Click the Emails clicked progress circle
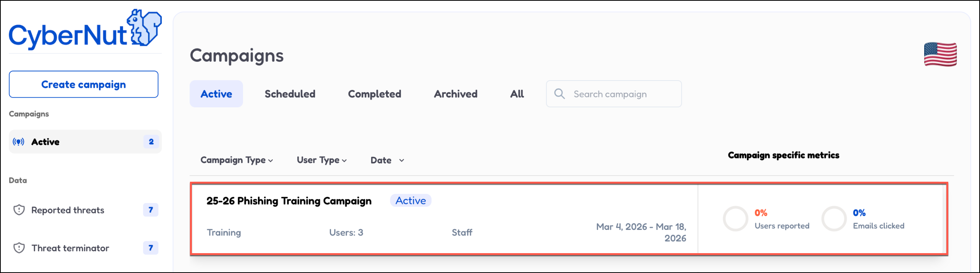Image resolution: width=980 pixels, height=273 pixels. tap(834, 219)
